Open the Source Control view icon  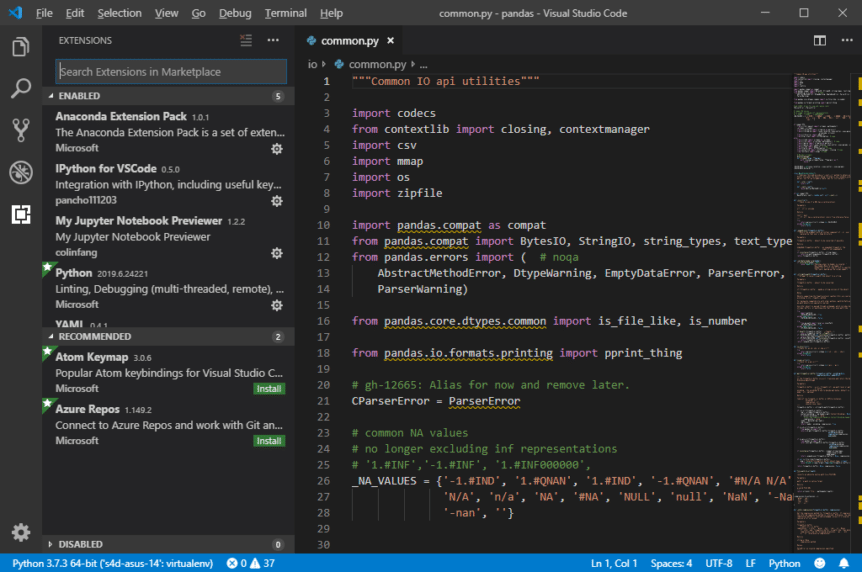20,130
